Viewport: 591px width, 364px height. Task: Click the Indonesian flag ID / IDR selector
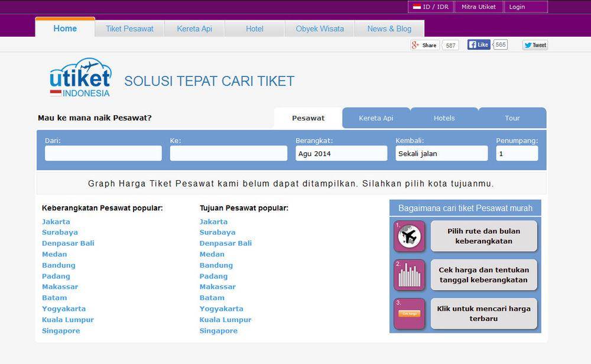point(431,6)
